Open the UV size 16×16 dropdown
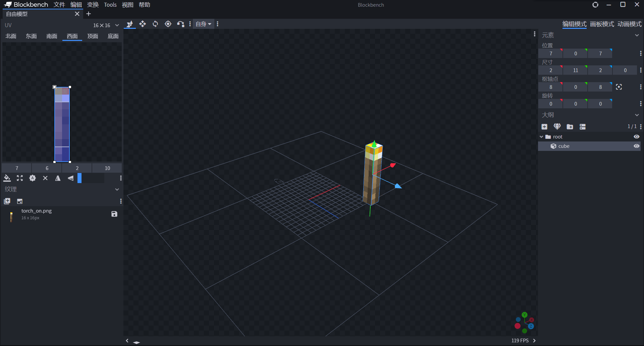Screen dimensions: 644x346 coord(106,25)
